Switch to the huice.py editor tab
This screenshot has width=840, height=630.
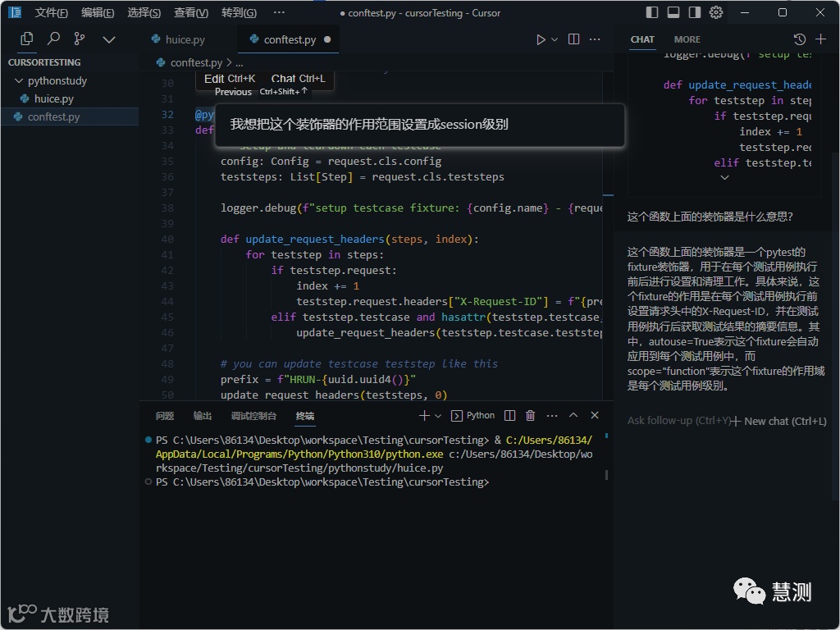point(185,39)
